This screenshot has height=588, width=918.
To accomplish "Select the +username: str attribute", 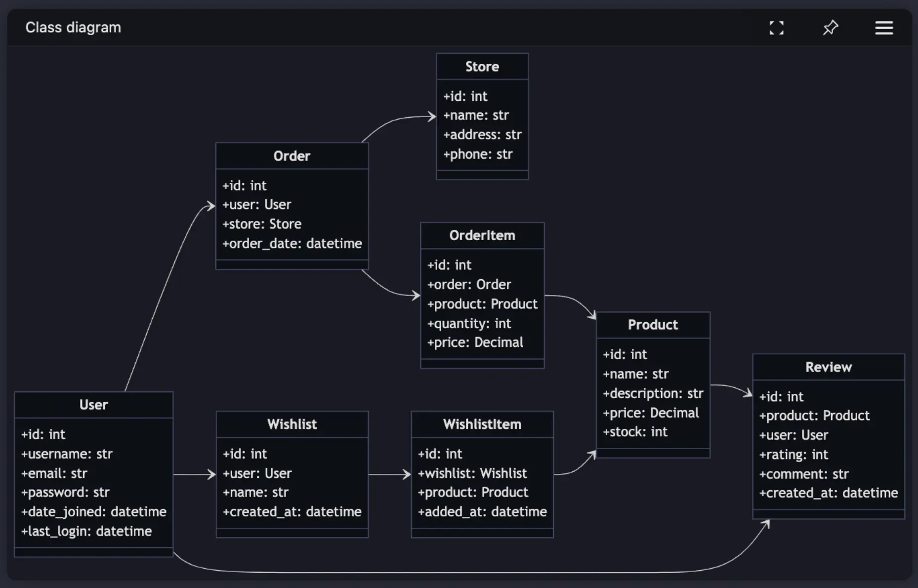I will coord(67,454).
